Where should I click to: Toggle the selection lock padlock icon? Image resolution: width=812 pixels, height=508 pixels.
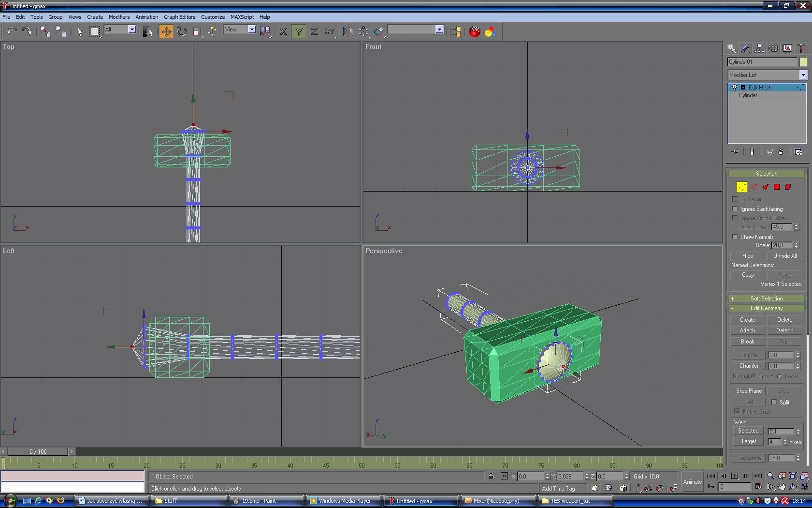click(x=491, y=476)
